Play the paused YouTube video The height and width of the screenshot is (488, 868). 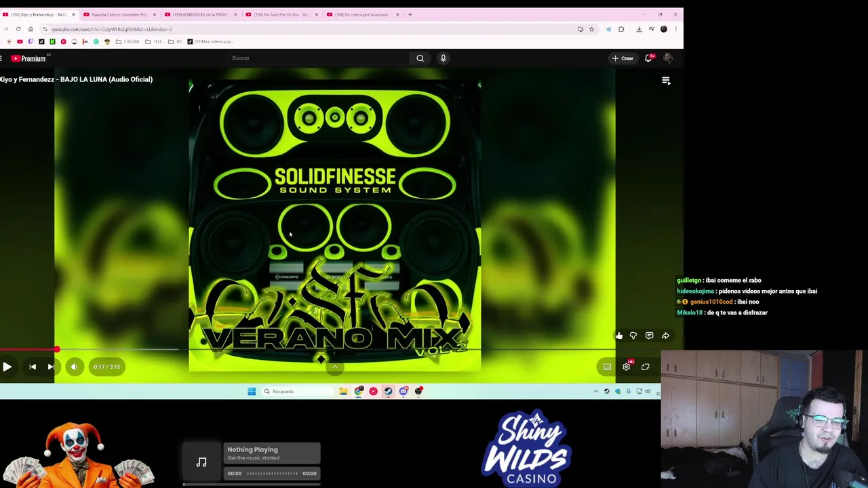7,367
